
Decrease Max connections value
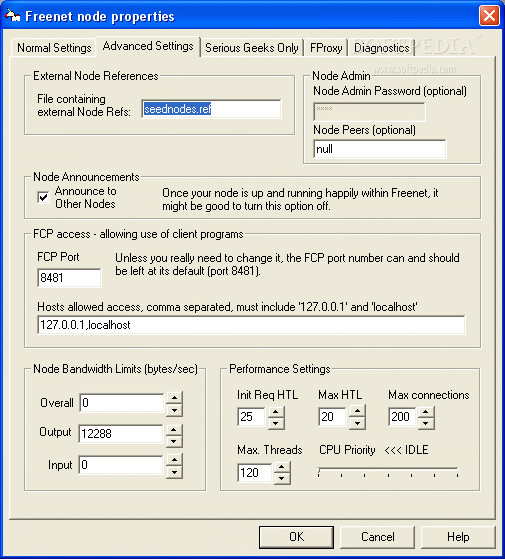(x=426, y=424)
